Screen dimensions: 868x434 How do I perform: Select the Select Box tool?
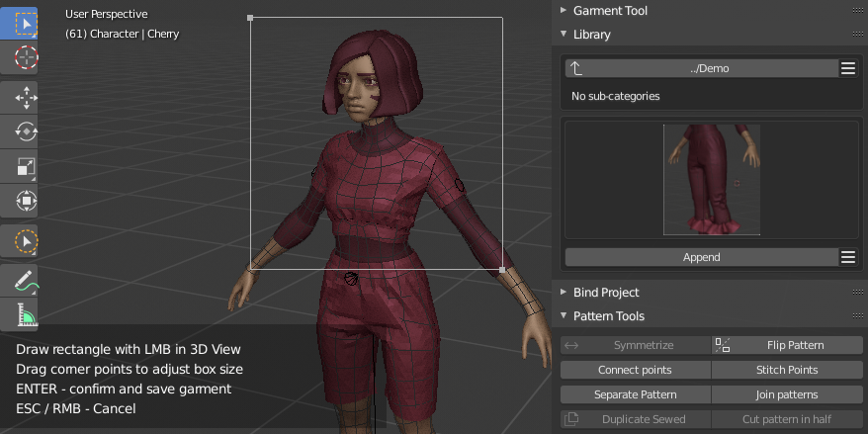pyautogui.click(x=21, y=24)
